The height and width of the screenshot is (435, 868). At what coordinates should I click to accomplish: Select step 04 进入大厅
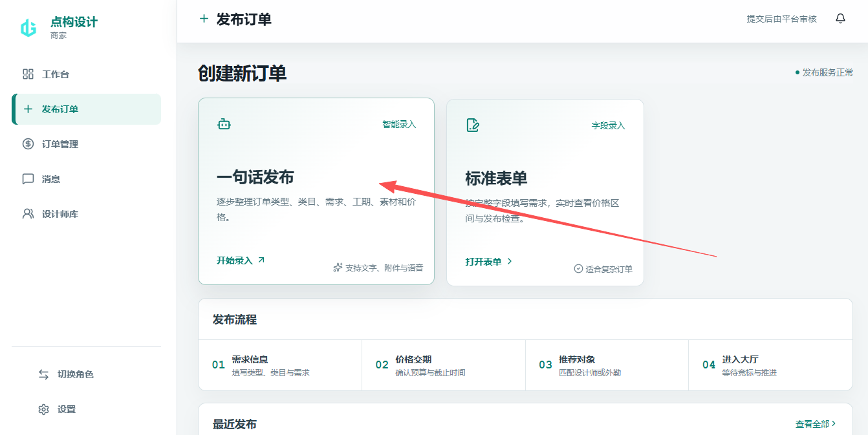tap(770, 365)
